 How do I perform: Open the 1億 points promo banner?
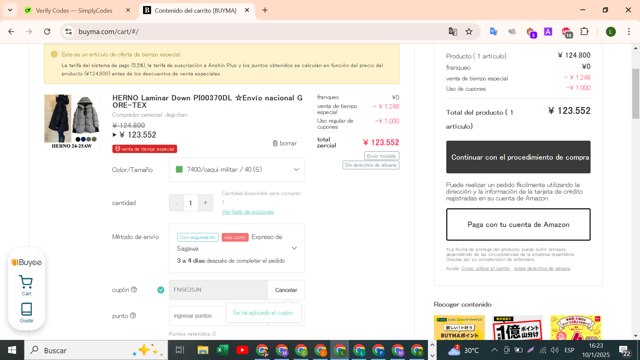[518, 327]
